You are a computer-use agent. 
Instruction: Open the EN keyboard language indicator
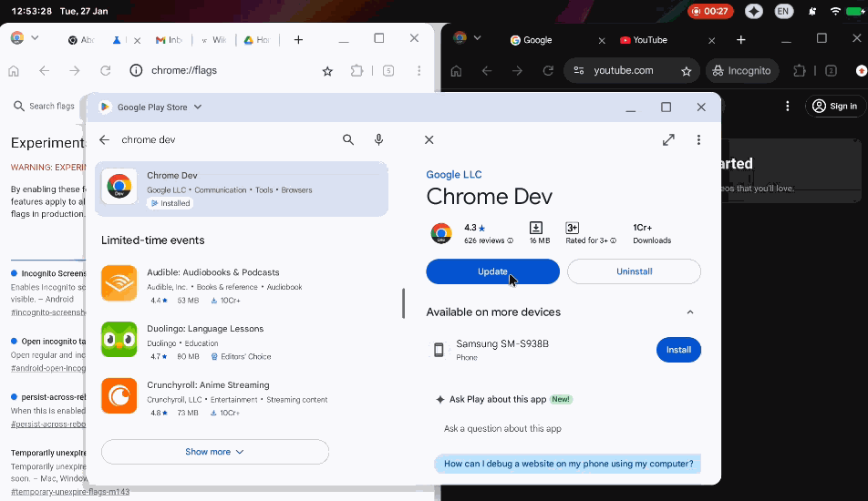pos(782,11)
